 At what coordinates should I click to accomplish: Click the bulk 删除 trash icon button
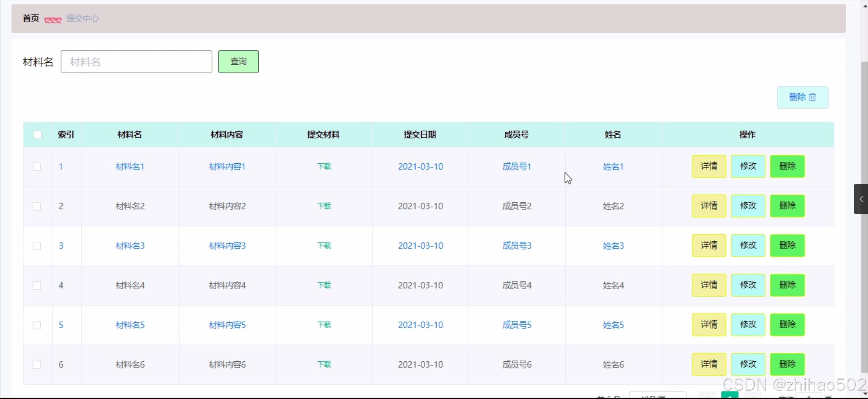click(802, 97)
